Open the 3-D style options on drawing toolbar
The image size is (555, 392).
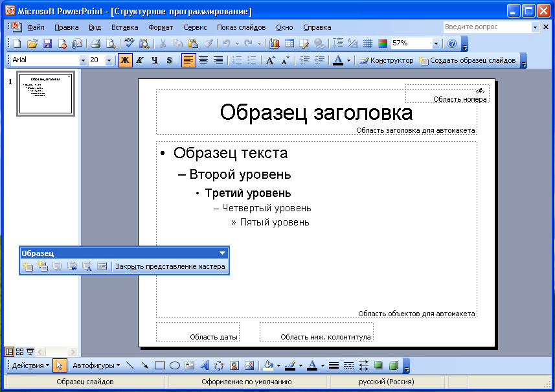(x=394, y=365)
